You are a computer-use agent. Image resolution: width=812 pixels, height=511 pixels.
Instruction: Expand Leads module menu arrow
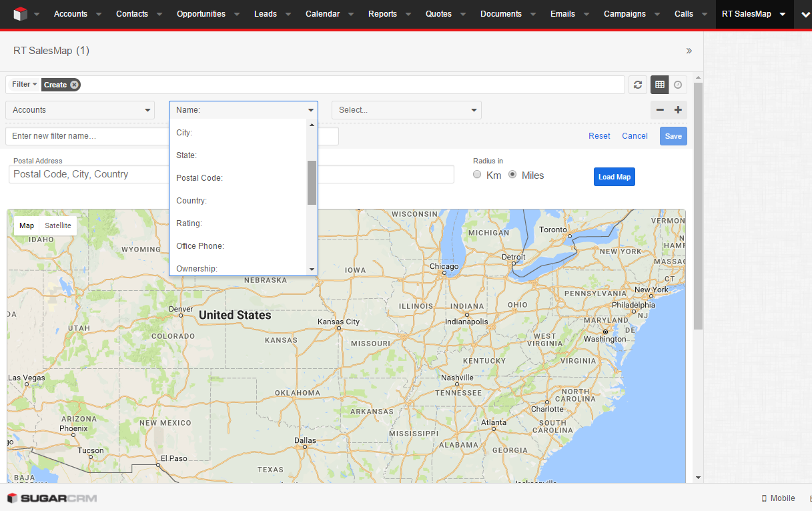click(288, 14)
